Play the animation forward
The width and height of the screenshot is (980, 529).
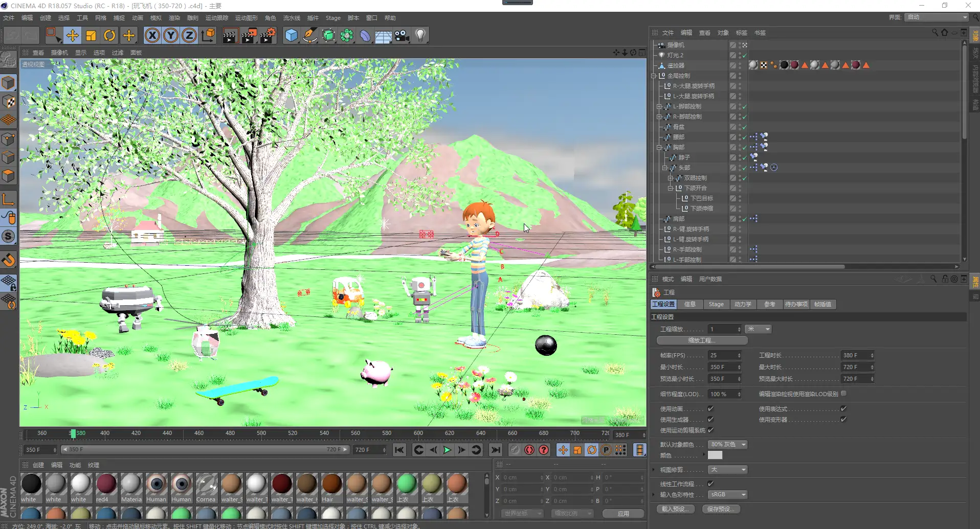pos(447,450)
